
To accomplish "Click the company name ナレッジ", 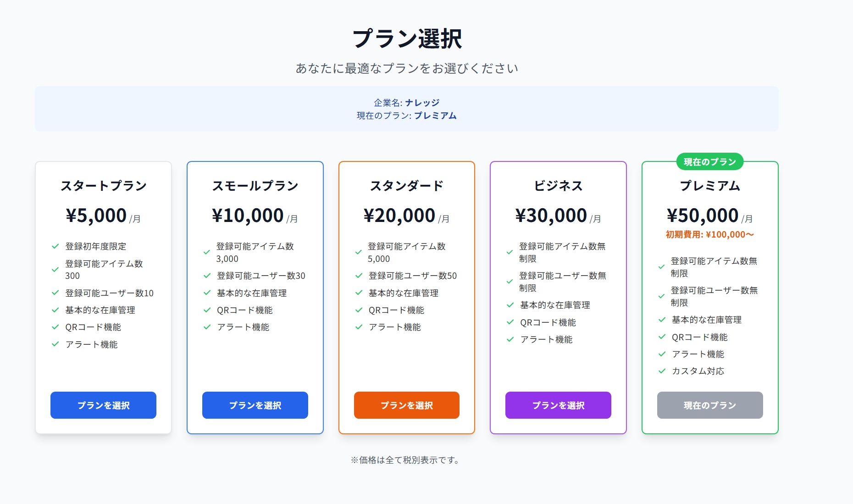I will coord(422,103).
